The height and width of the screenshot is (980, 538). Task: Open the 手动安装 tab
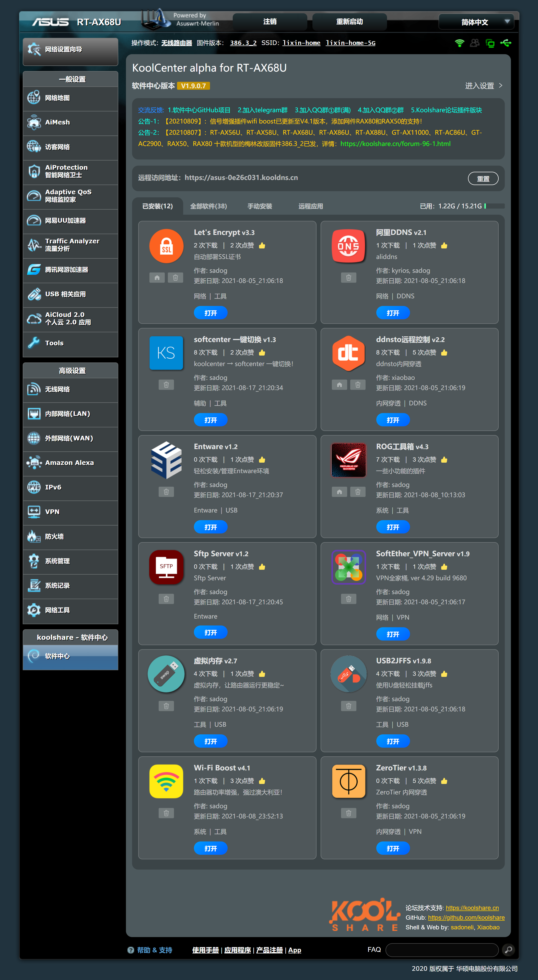point(260,206)
